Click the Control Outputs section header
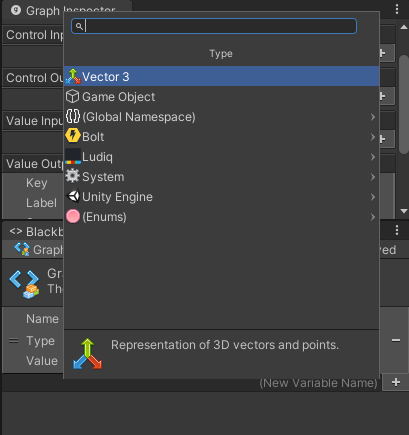The image size is (409, 435). 35,78
